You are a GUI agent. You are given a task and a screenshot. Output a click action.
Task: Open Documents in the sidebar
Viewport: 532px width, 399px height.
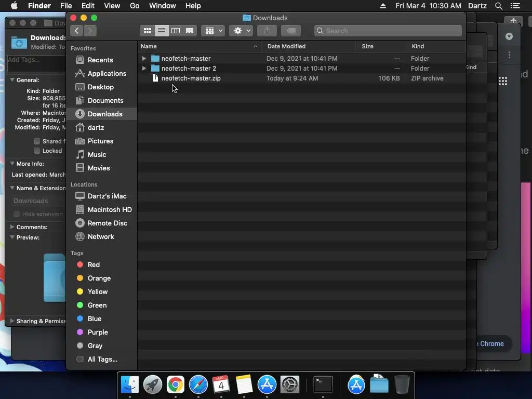[x=102, y=100]
